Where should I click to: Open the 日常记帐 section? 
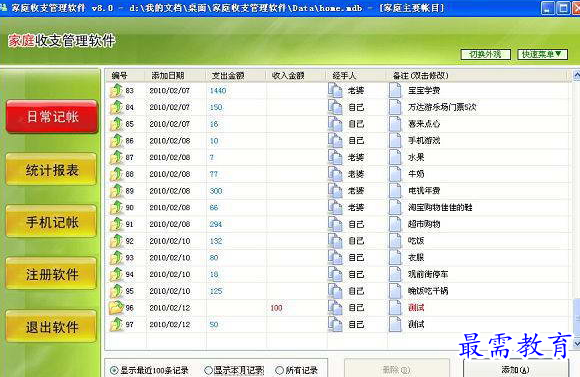tap(52, 117)
